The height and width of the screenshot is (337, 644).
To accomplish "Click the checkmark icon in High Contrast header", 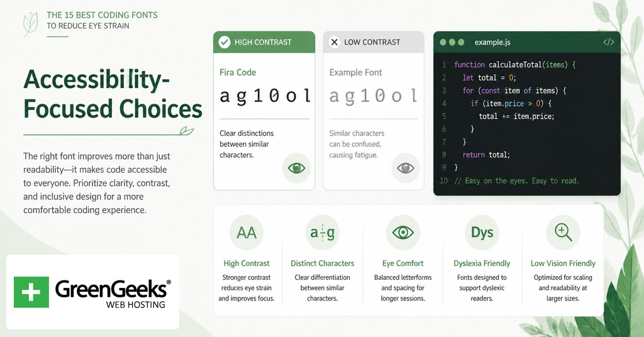I will [x=225, y=42].
